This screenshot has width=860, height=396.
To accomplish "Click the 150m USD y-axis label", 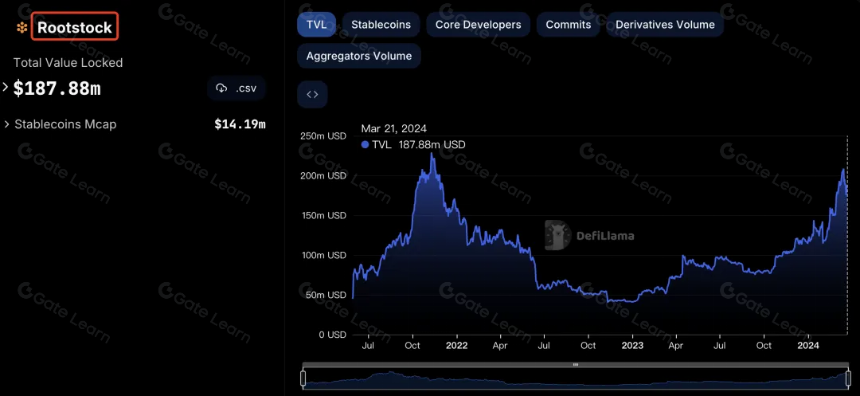I will click(323, 216).
